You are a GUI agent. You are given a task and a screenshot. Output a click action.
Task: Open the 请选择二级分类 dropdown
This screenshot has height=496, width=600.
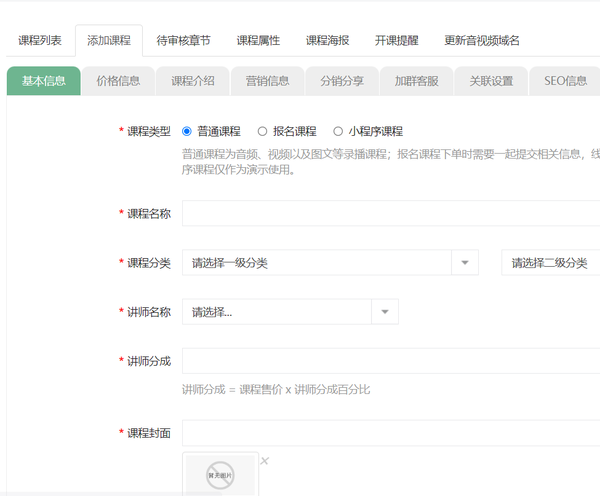tap(551, 263)
